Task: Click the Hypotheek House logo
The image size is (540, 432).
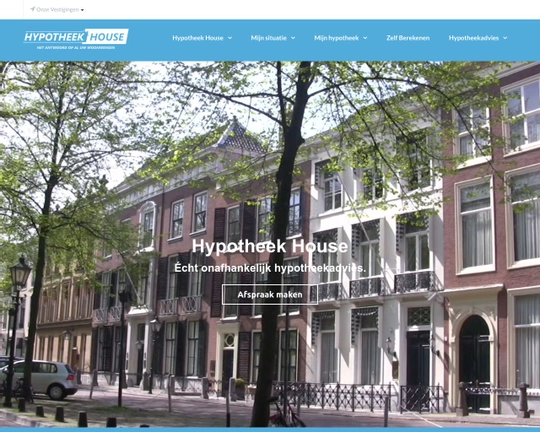Action: pos(76,39)
